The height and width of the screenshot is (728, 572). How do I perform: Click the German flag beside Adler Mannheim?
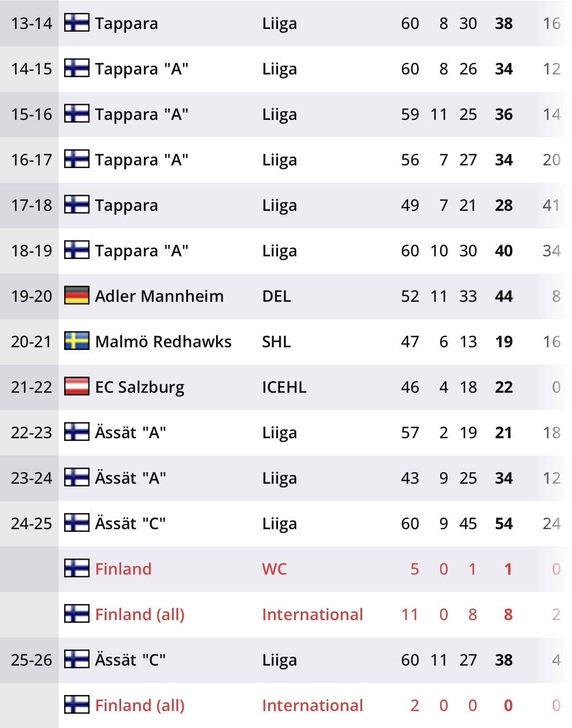tap(77, 296)
